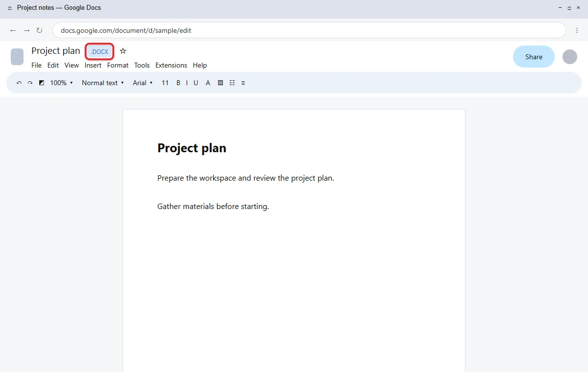
Task: Reload the browser page
Action: pos(39,30)
